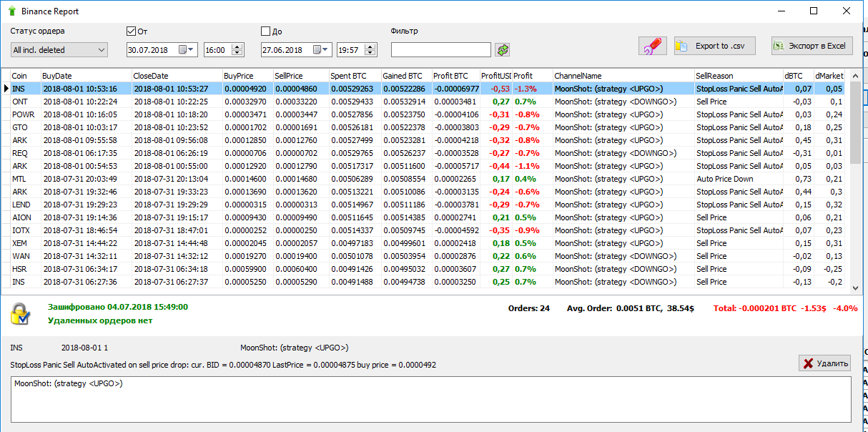Click the Binance Report title bar icon
Viewport: 868px width, 432px height.
coord(11,11)
